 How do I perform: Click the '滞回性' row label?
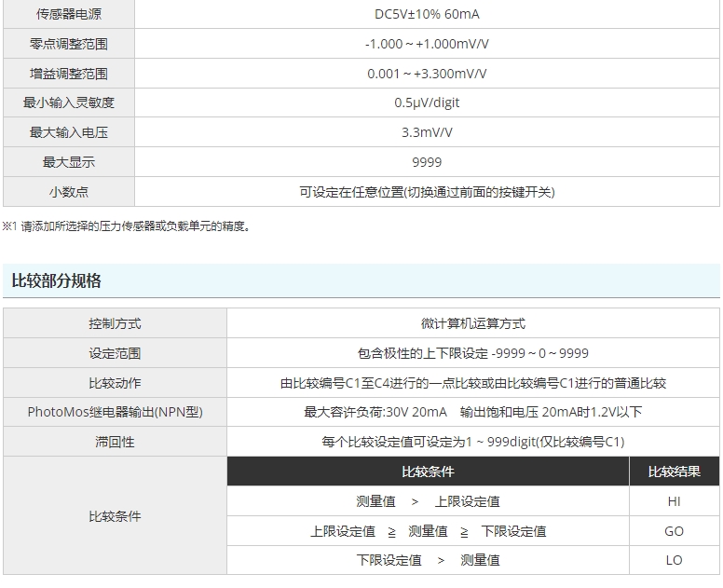click(115, 442)
